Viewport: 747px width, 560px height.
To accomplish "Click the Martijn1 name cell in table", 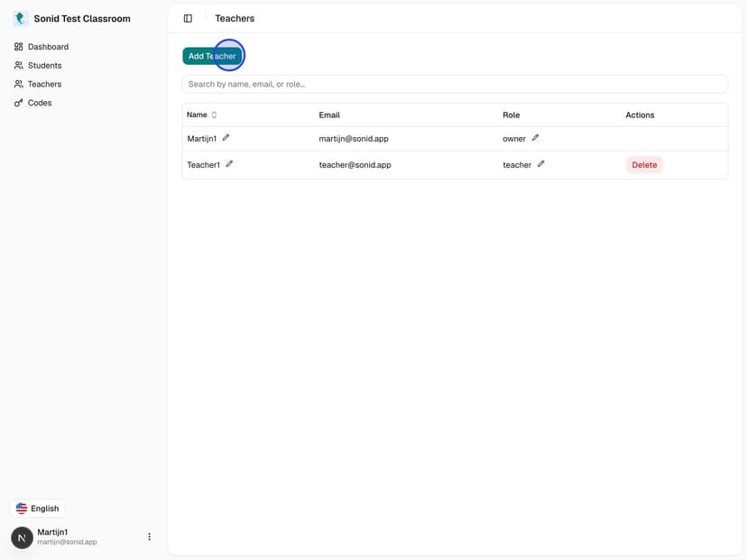I will 201,139.
